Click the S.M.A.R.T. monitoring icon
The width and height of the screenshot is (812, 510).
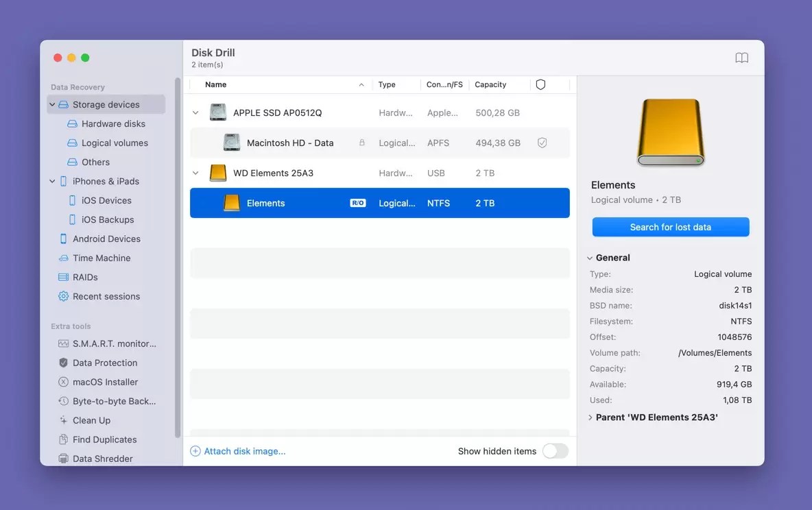pos(63,343)
